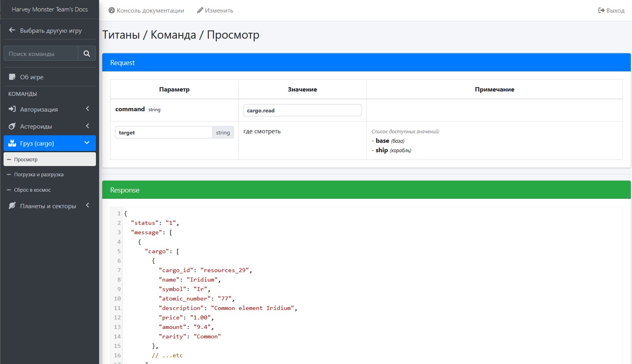Image resolution: width=632 pixels, height=364 pixels.
Task: Expand the Планеты и секторы chevron
Action: 88,205
